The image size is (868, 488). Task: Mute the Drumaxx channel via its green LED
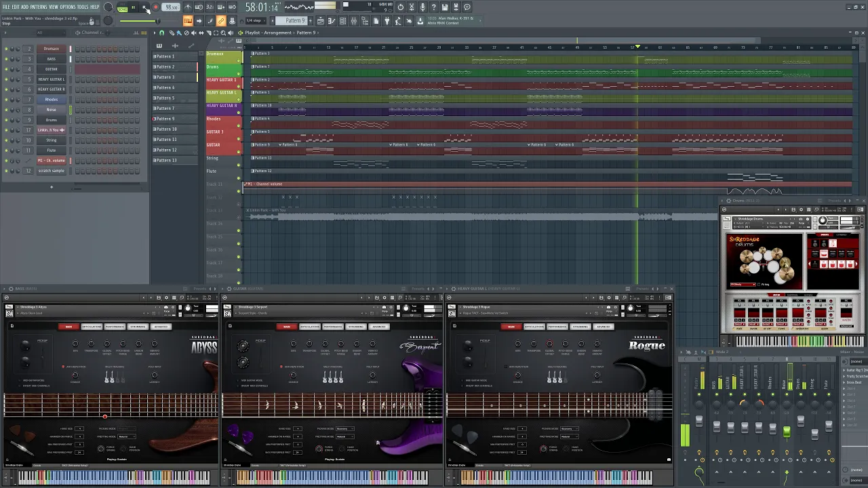pos(6,49)
